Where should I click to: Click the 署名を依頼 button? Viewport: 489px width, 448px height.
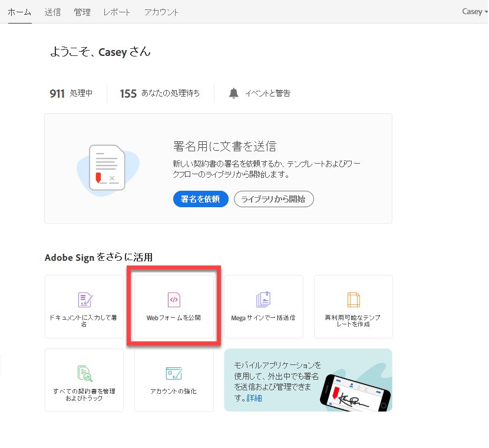click(x=200, y=199)
